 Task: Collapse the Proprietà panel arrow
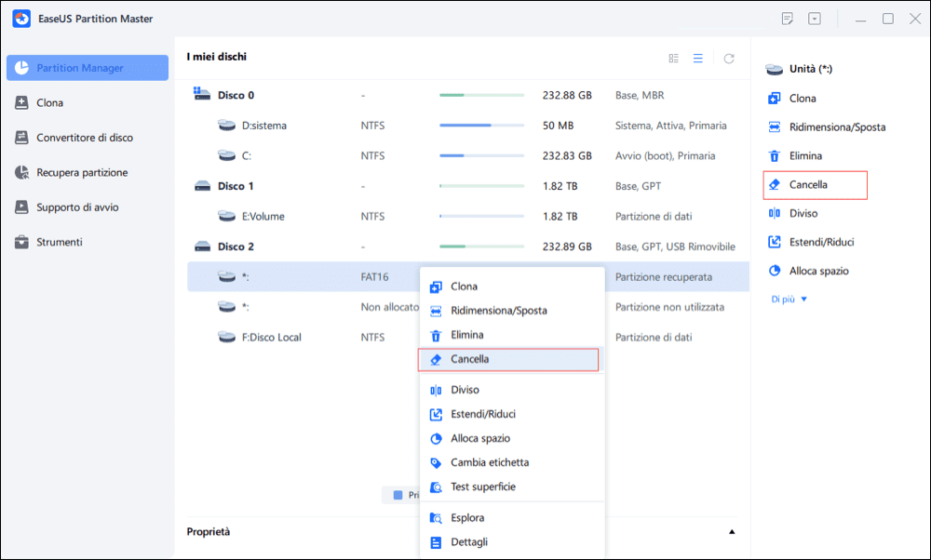(x=732, y=532)
